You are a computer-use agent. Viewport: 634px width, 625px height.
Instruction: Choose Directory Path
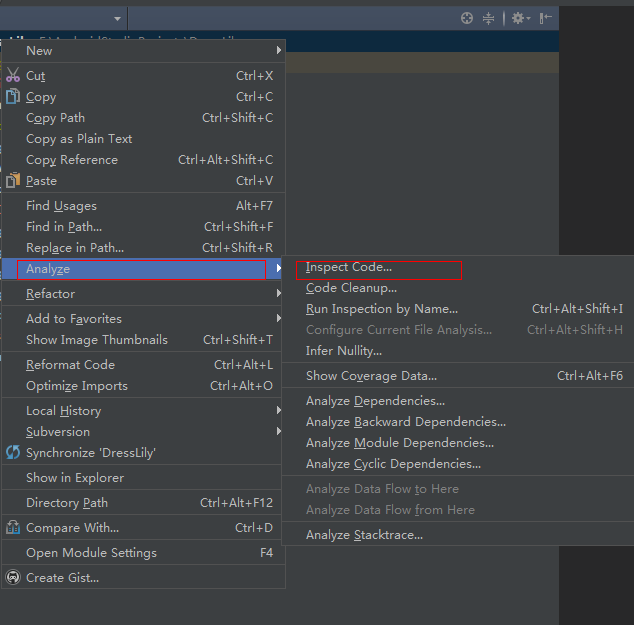pyautogui.click(x=144, y=503)
